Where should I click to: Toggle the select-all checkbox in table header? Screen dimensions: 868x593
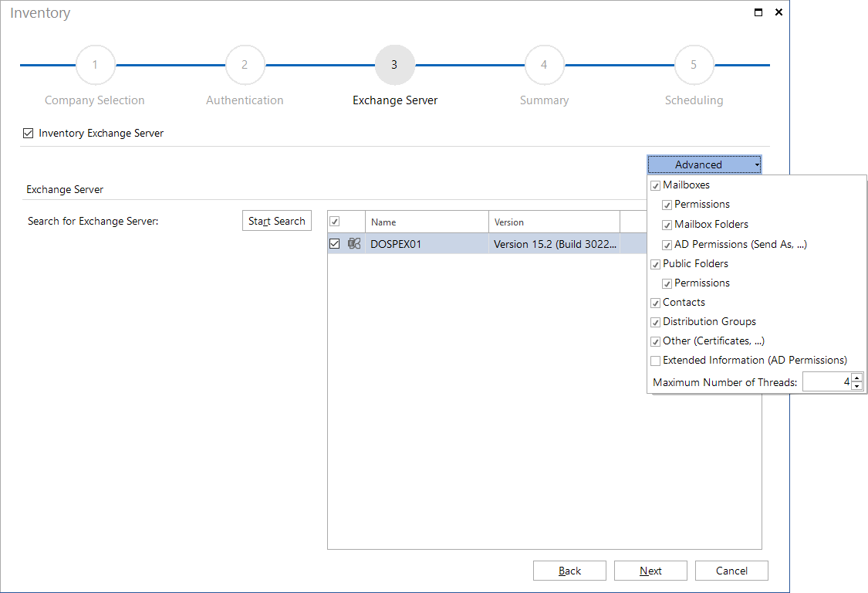(334, 222)
